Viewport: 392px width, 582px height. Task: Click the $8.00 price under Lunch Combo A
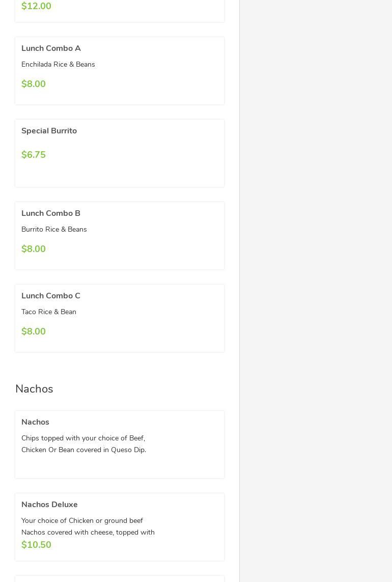(34, 84)
